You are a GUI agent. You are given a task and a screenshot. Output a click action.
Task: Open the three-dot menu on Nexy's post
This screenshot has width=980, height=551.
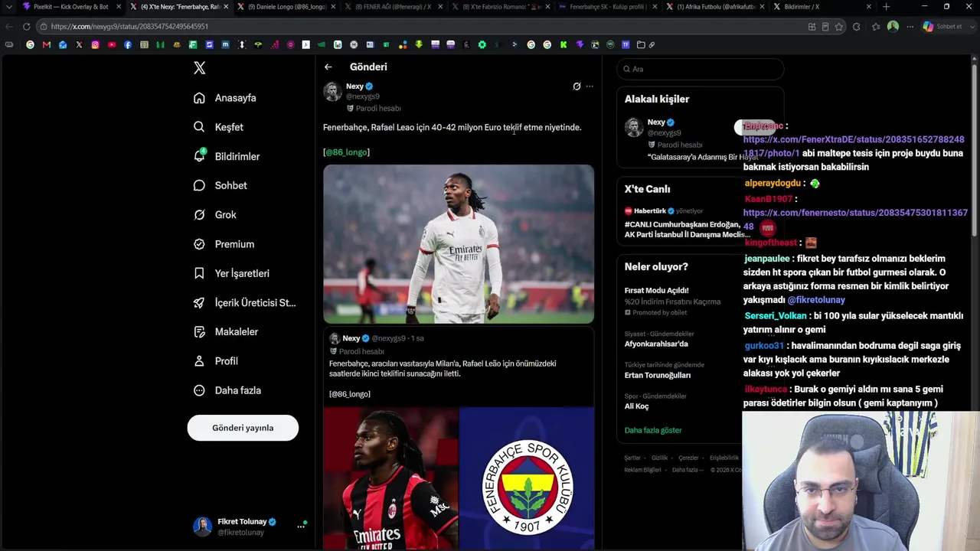pyautogui.click(x=590, y=86)
